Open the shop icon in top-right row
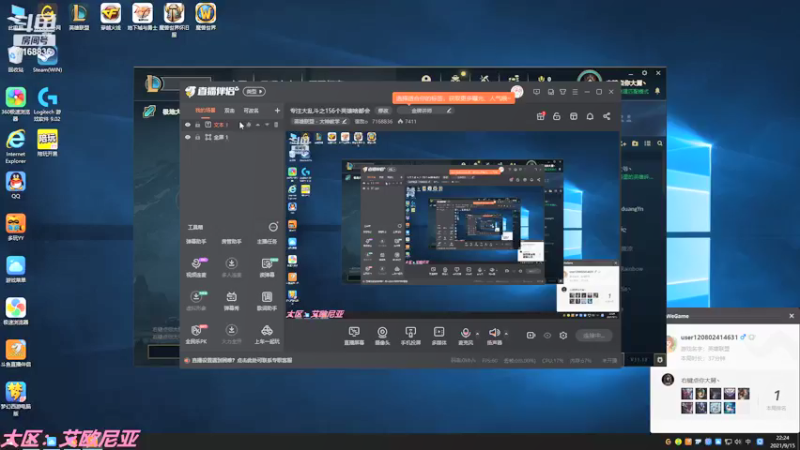Viewport: 800px width, 450px height. click(x=573, y=116)
